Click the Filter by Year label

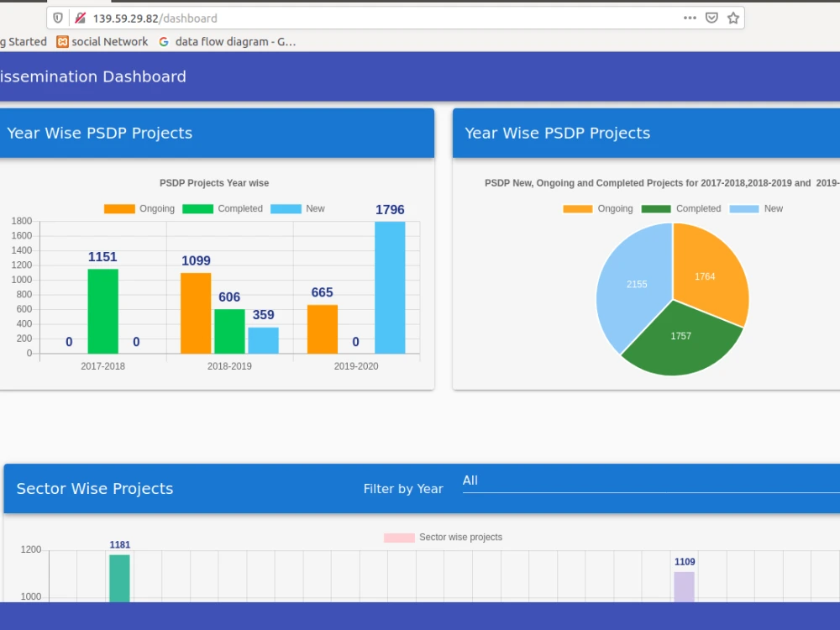[x=403, y=489]
